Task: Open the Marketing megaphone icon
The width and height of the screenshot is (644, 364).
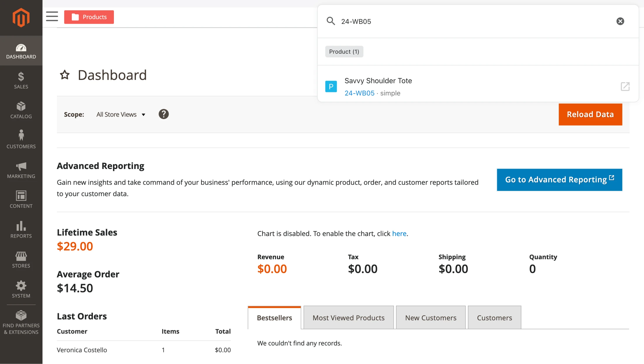Action: point(21,170)
